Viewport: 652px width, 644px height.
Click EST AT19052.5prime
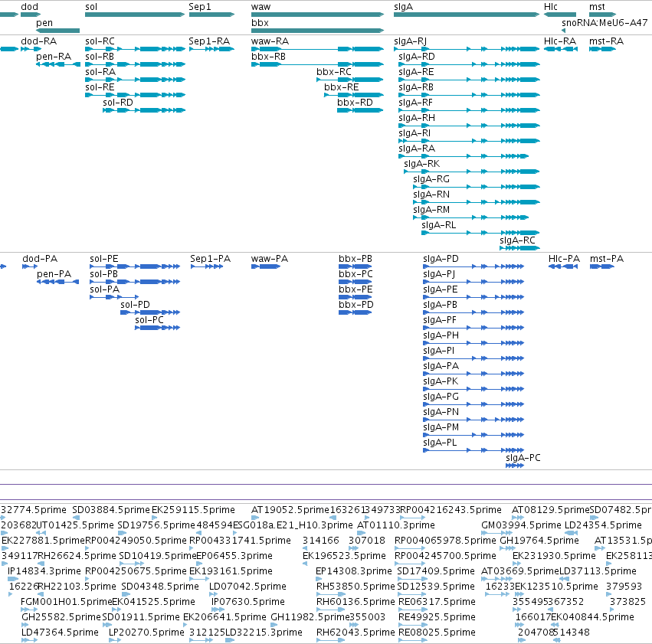coord(290,510)
